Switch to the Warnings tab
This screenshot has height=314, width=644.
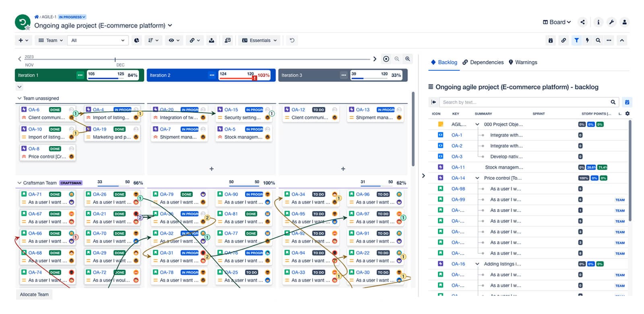pos(523,62)
